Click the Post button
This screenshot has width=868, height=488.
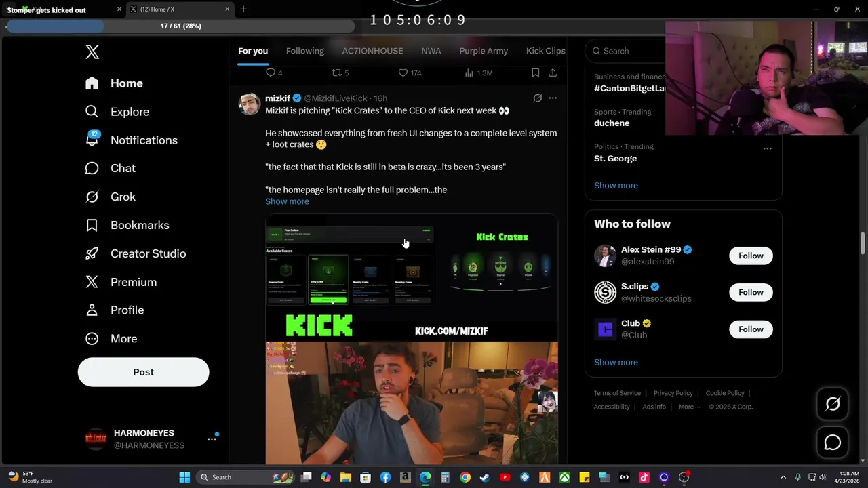(x=143, y=372)
